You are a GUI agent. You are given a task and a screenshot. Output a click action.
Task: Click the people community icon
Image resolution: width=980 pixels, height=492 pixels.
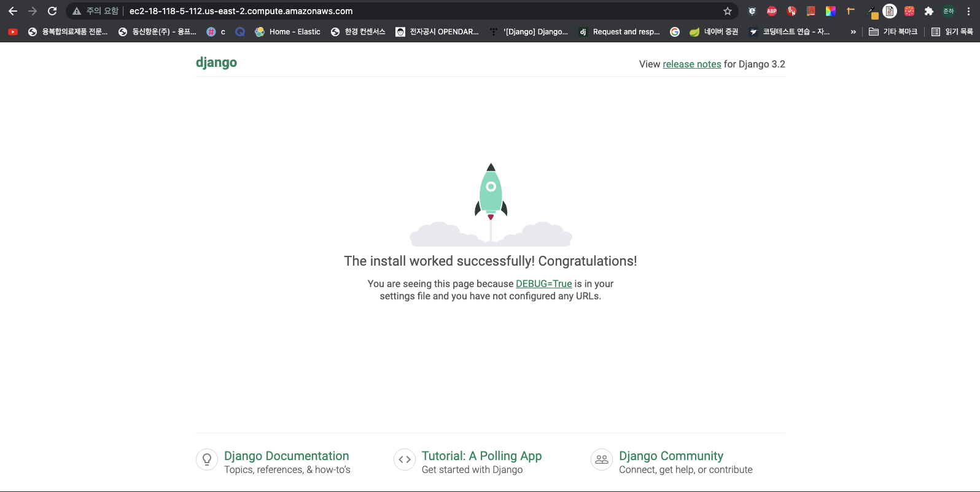602,459
